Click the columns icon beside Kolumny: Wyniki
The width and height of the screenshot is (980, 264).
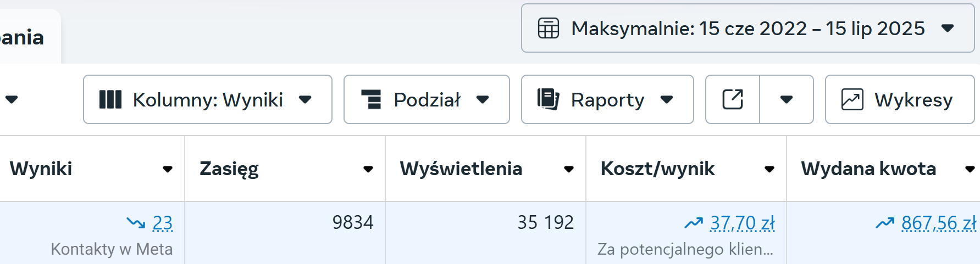pos(110,99)
